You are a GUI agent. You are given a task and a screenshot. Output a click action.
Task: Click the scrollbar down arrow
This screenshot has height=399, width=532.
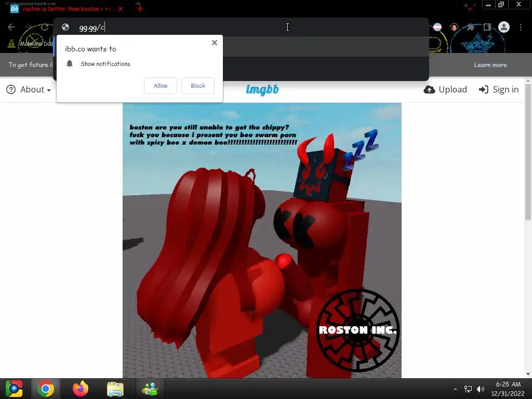[x=528, y=374]
